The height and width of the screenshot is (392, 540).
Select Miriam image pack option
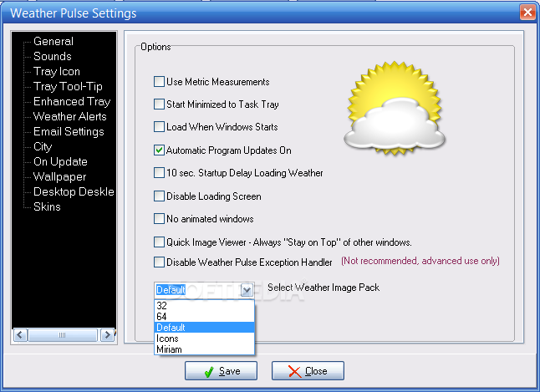[204, 349]
